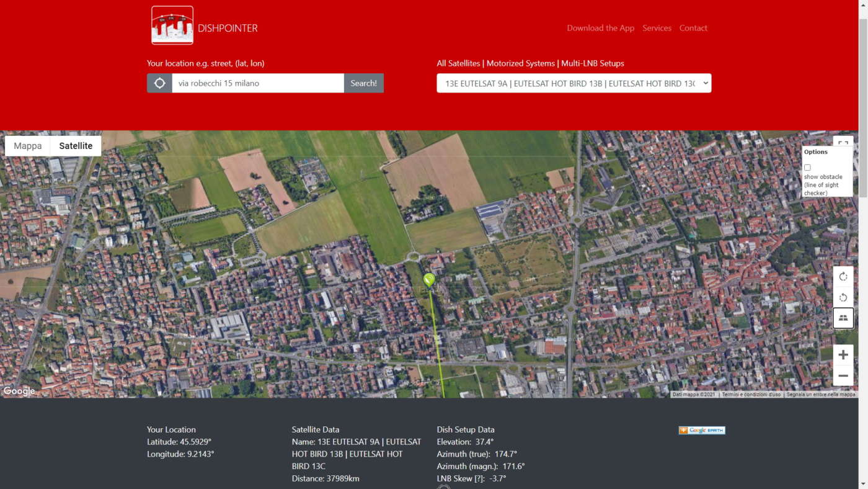The image size is (868, 489).
Task: Zoom out on the map
Action: (843, 375)
